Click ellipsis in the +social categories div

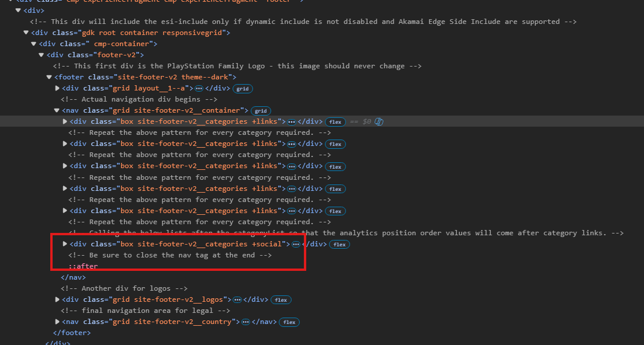pos(296,244)
